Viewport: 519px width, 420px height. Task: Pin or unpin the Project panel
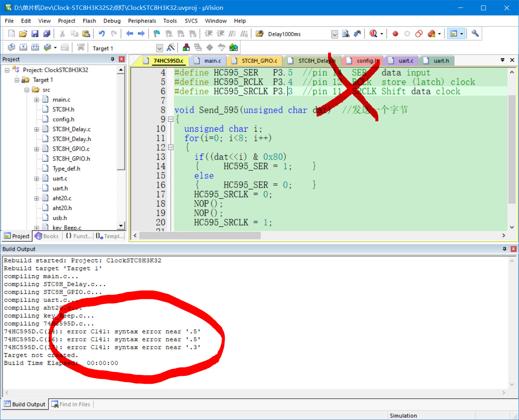(x=112, y=59)
